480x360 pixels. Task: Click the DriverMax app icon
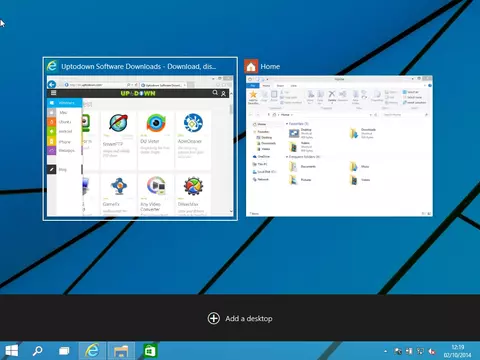pos(193,186)
